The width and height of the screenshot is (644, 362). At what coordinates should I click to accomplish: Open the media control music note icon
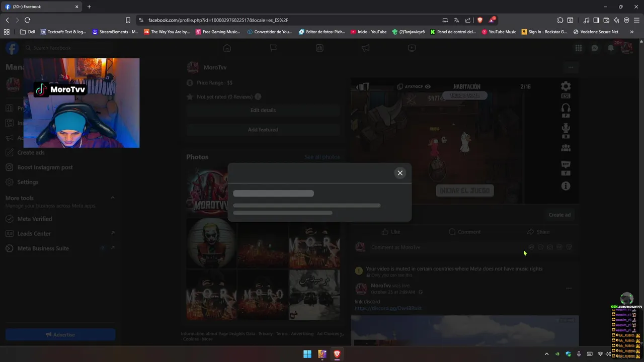tap(586, 20)
